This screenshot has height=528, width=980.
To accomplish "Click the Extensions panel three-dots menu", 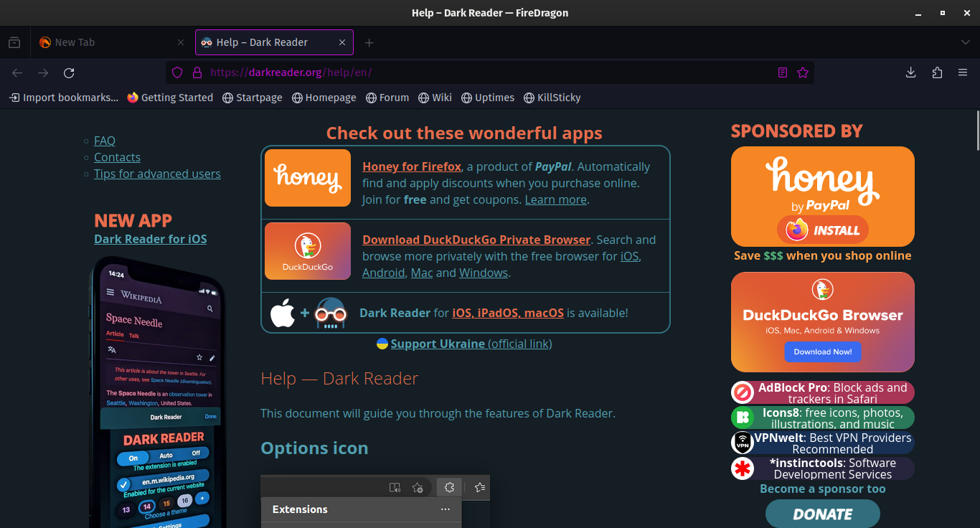I will pyautogui.click(x=446, y=509).
